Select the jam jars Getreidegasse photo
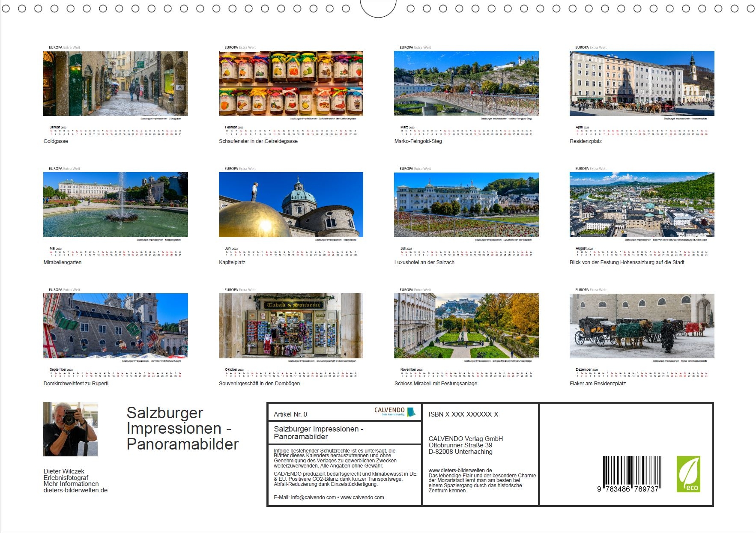Screen dimensions: 756x533 point(291,83)
